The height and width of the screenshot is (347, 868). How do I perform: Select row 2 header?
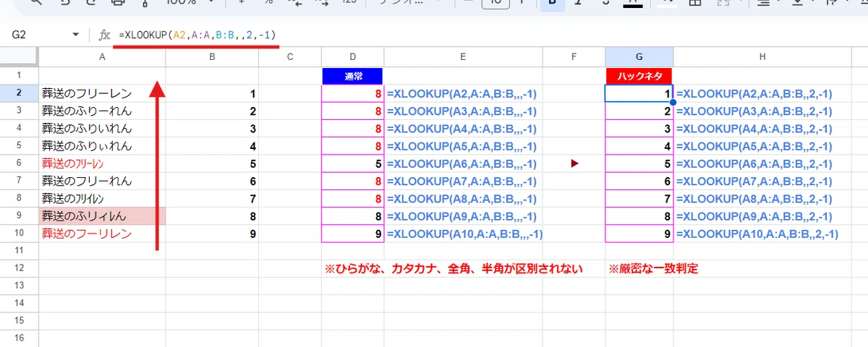click(x=20, y=93)
